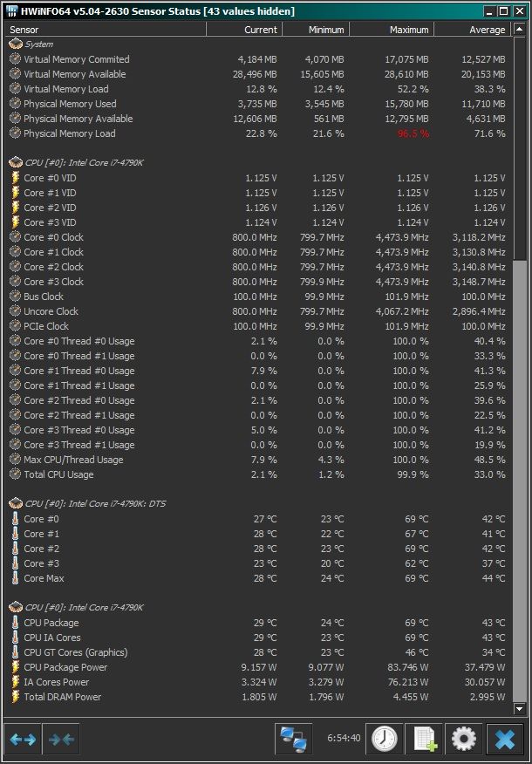Viewport: 532px width, 764px height.
Task: Start logging with the document-plus icon
Action: 425,740
